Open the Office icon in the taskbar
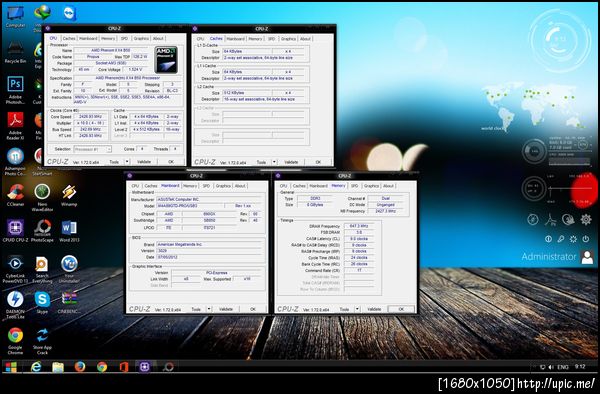Viewport: 600px width, 394px height. pos(123,367)
